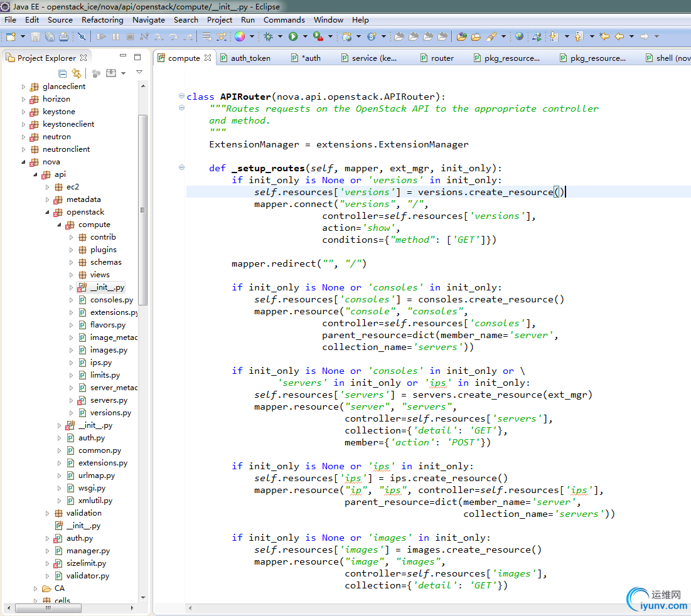Click the Open Task folder icon

click(x=476, y=36)
